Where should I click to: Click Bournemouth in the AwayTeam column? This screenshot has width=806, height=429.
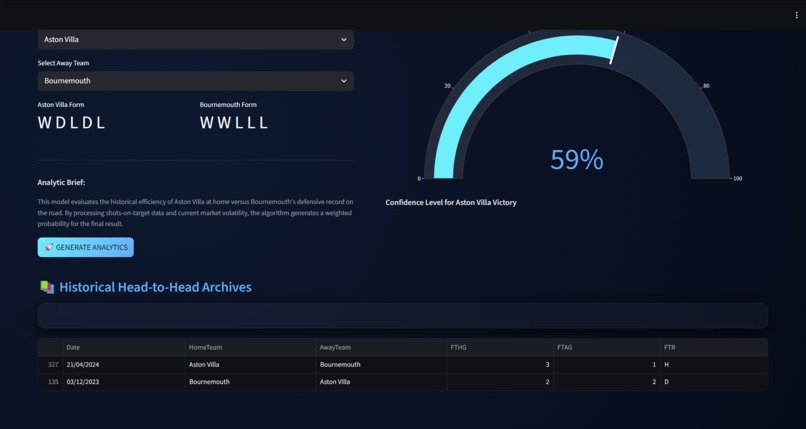tap(381, 365)
